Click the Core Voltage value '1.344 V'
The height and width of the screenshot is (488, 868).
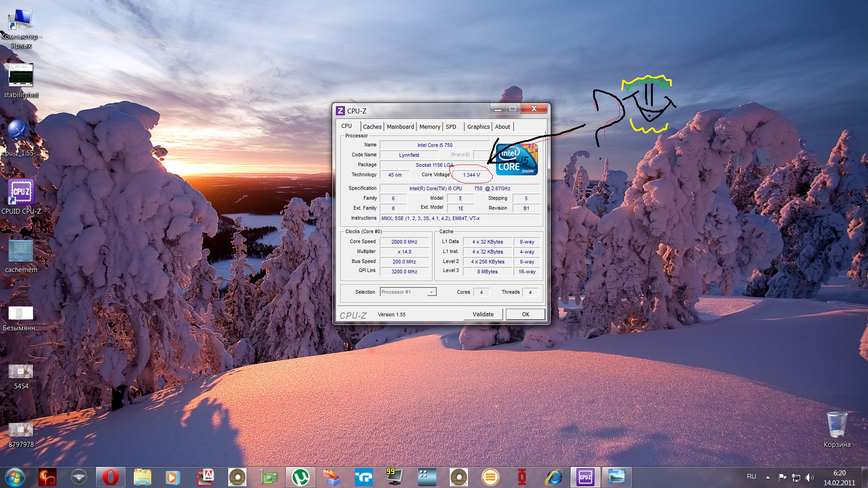coord(471,175)
